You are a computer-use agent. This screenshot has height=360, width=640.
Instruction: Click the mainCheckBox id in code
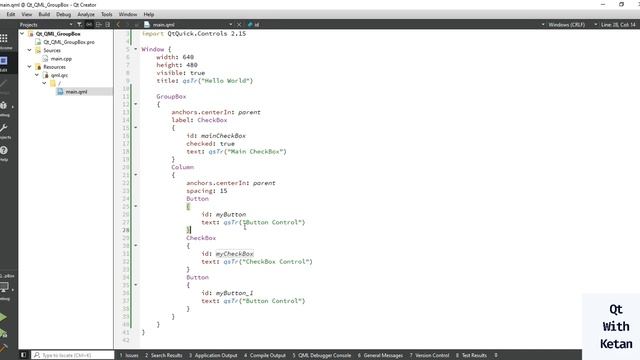pos(223,136)
